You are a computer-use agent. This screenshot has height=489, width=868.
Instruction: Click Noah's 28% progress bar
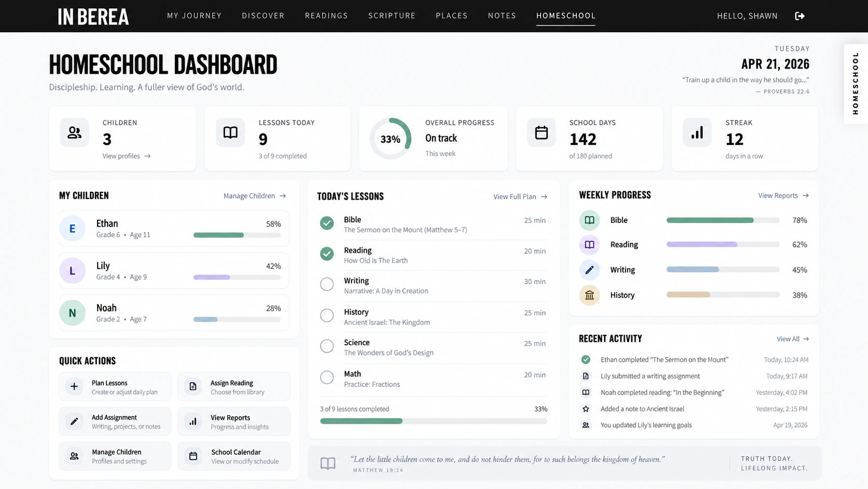click(x=237, y=320)
